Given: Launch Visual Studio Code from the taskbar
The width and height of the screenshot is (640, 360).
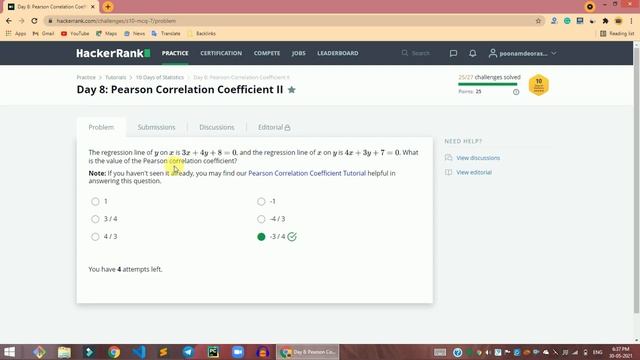Looking at the screenshot, I should pyautogui.click(x=139, y=352).
